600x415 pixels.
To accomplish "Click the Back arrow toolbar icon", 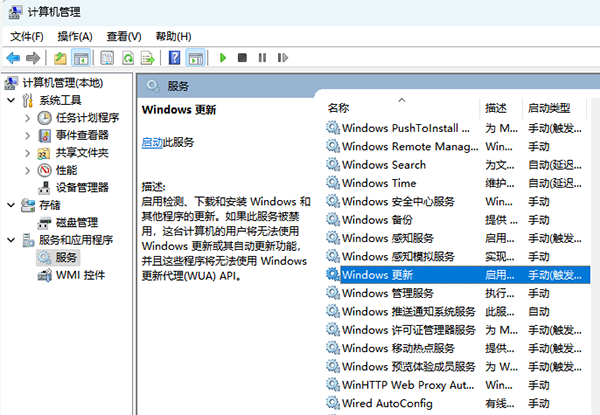I will pos(13,58).
